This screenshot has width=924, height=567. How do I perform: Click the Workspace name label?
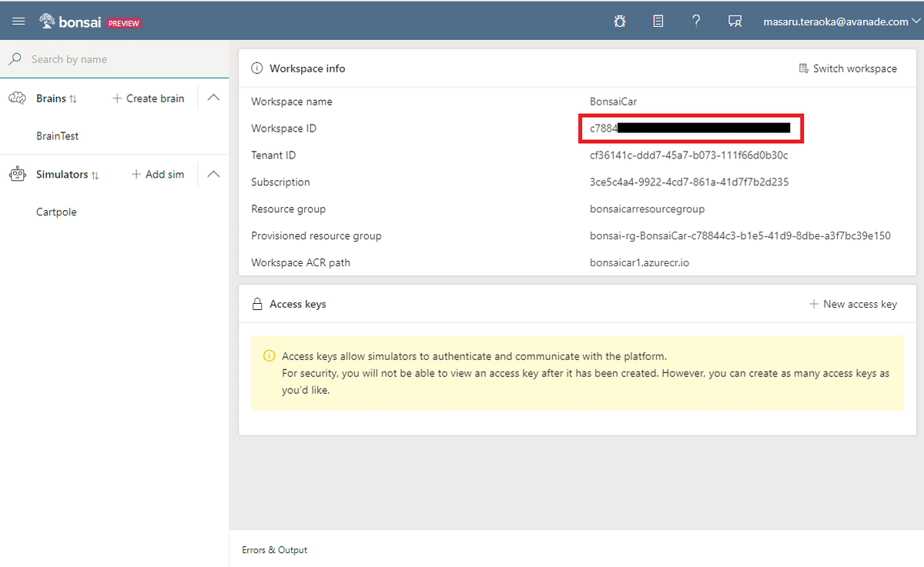pyautogui.click(x=292, y=102)
